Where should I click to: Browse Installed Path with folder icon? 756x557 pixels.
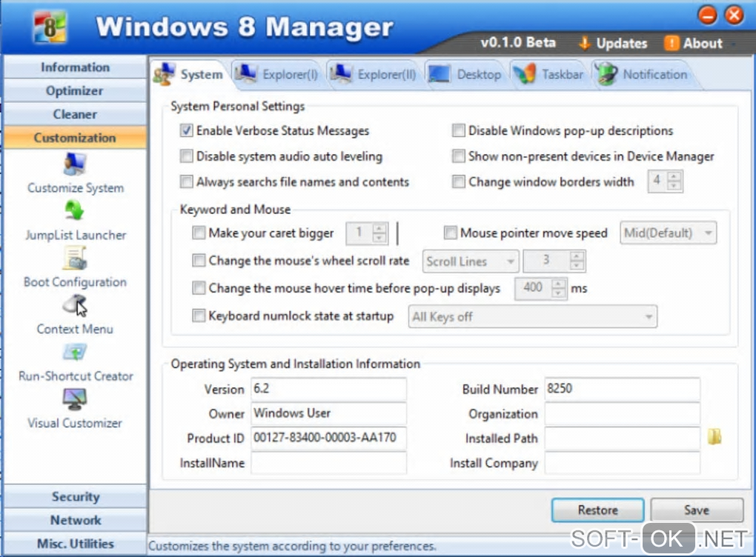click(714, 436)
